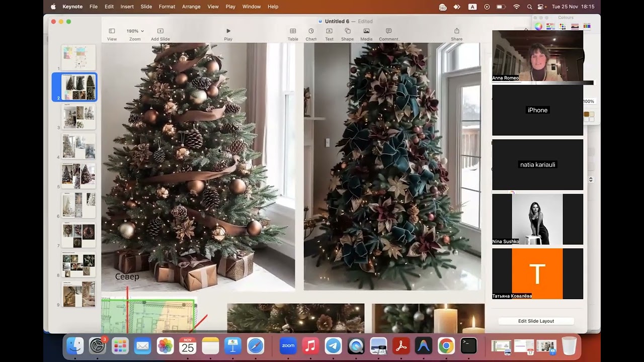Open the Format menu
Image resolution: width=644 pixels, height=362 pixels.
pyautogui.click(x=167, y=7)
